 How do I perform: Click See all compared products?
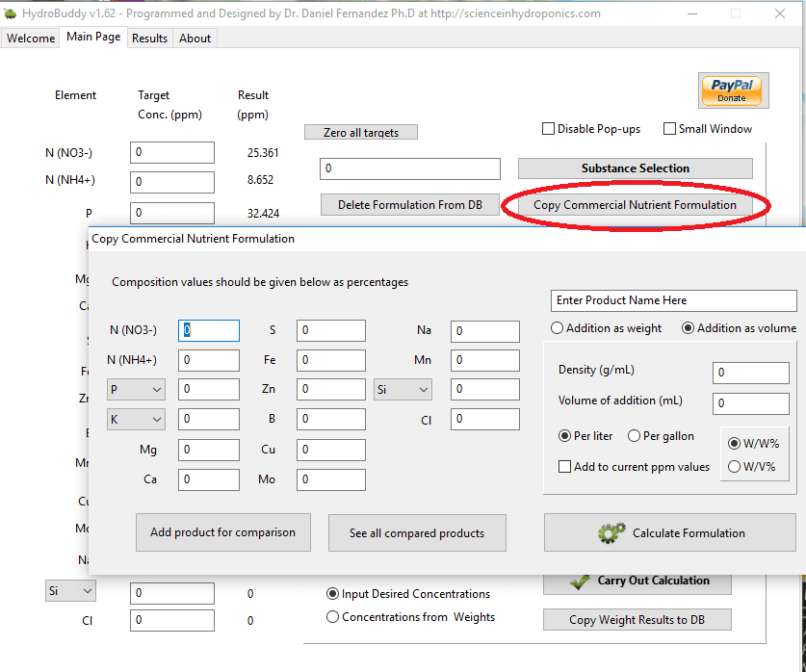417,532
